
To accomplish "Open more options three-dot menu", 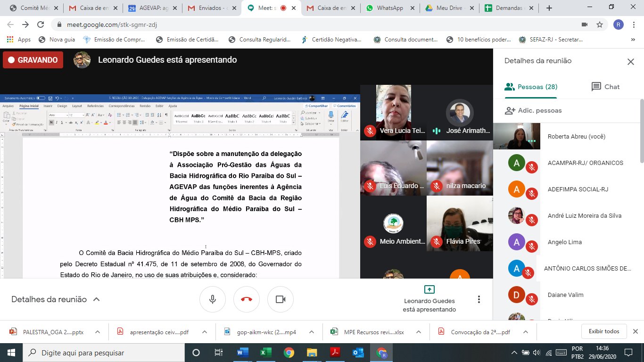I will [479, 299].
